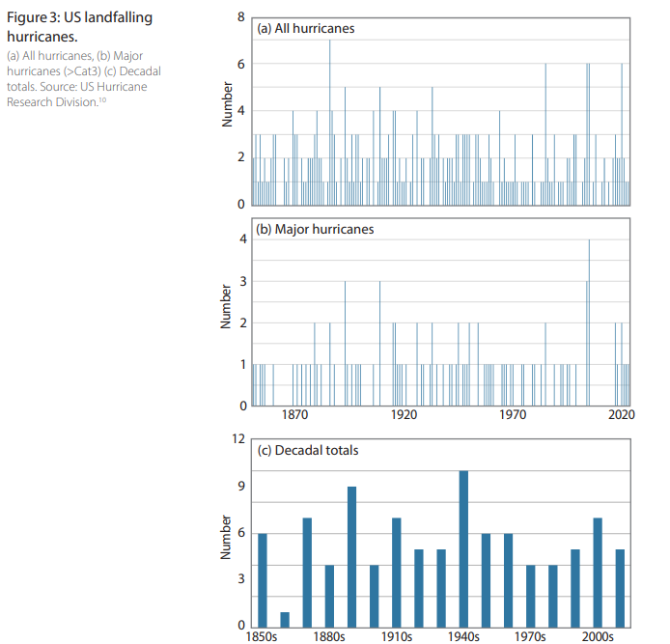Click the decadal bar above the 1850s label
Image resolution: width=670 pixels, height=644 pixels.
coord(263,580)
